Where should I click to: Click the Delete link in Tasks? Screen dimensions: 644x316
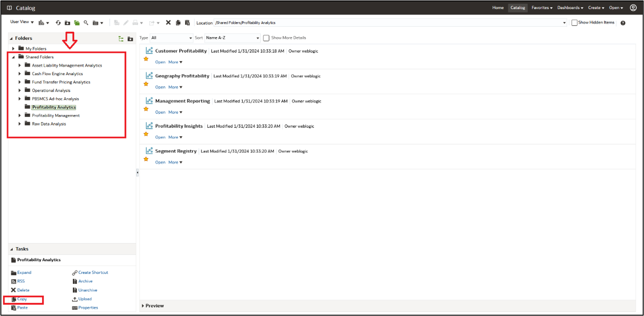coord(23,290)
